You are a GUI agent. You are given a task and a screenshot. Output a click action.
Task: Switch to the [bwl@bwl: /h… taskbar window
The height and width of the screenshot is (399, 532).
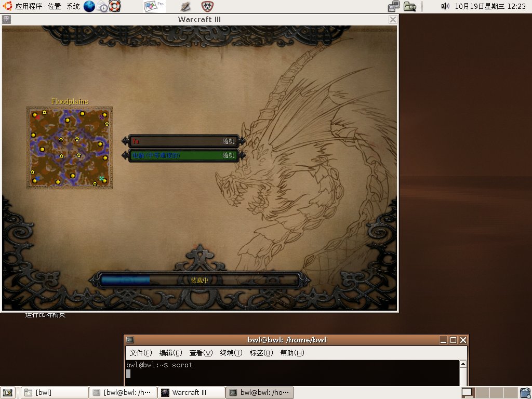coord(123,393)
